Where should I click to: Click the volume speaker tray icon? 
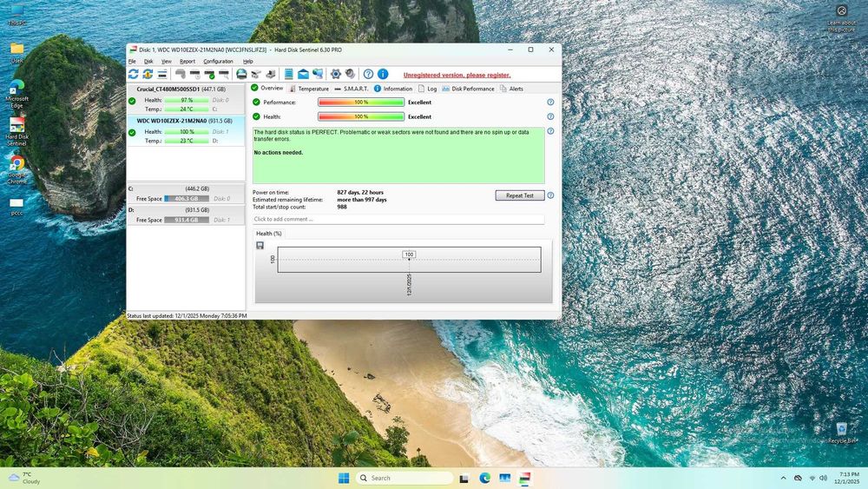(823, 478)
